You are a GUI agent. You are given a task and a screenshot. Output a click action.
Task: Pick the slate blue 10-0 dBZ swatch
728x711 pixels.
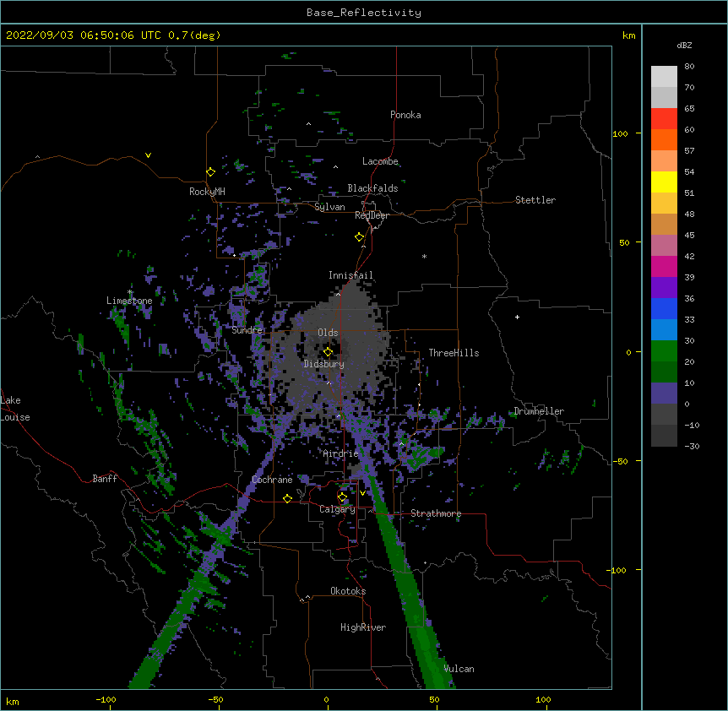[x=664, y=393]
